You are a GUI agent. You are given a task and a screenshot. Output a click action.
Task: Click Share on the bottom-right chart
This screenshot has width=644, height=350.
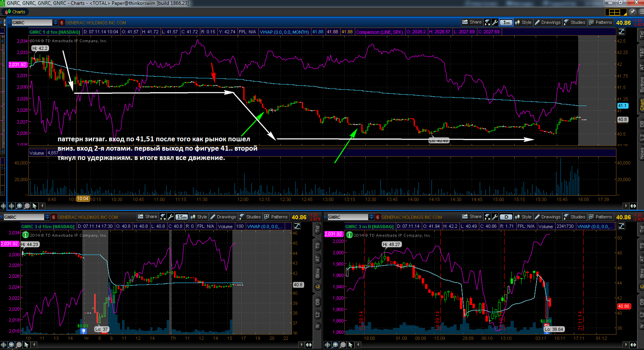pos(472,217)
